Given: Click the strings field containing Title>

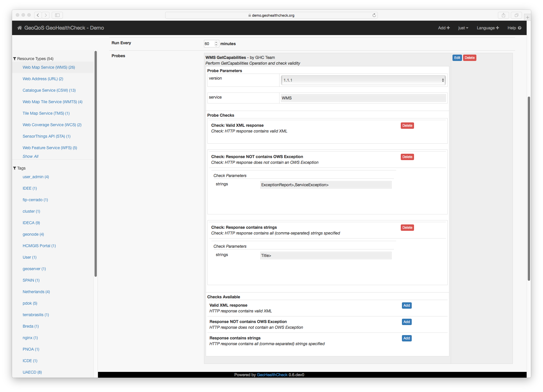Looking at the screenshot, I should tap(326, 255).
